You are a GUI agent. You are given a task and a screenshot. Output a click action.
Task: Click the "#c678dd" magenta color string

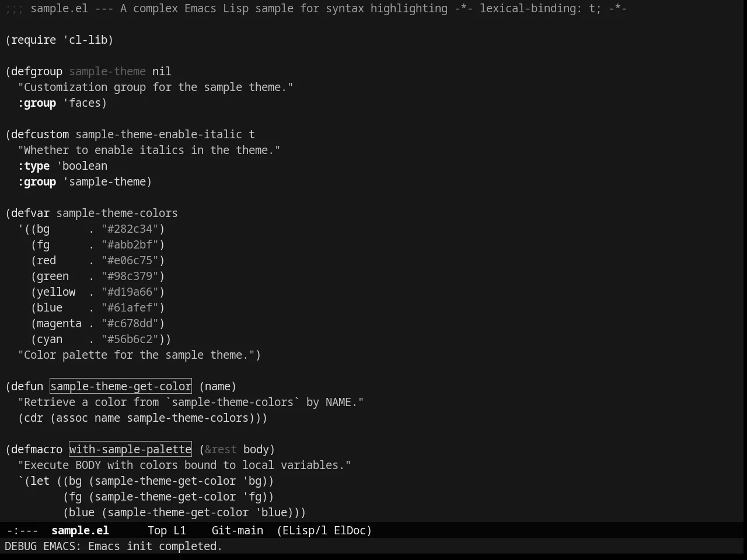pyautogui.click(x=130, y=323)
